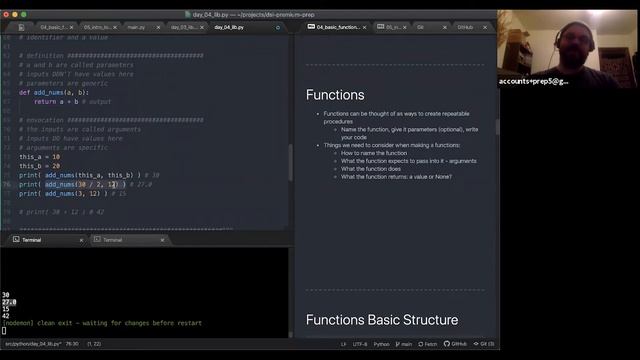The image size is (640, 360).
Task: Click in def add_nums line of code
Action: pos(54,93)
